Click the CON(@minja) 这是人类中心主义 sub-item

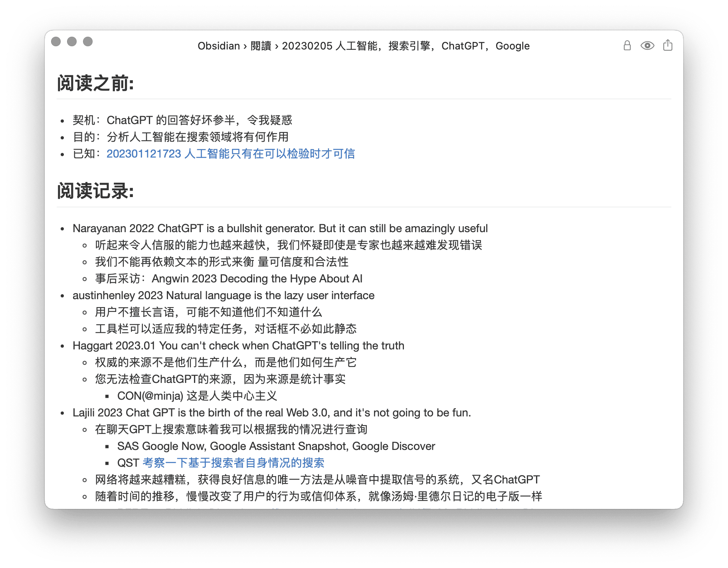pos(197,396)
